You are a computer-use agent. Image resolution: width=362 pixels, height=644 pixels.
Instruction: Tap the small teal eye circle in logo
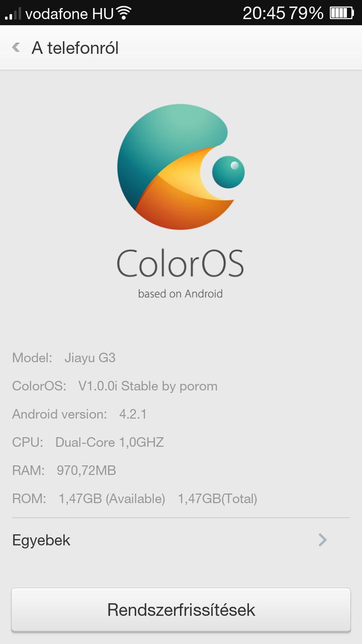tap(228, 172)
